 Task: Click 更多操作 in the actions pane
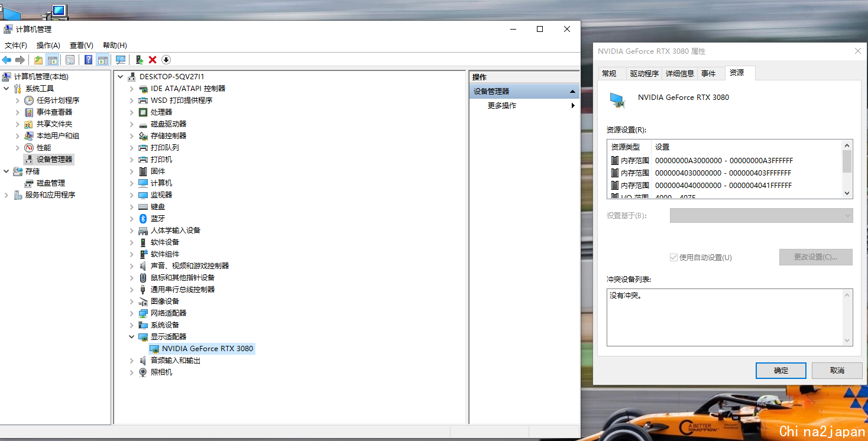pos(502,106)
